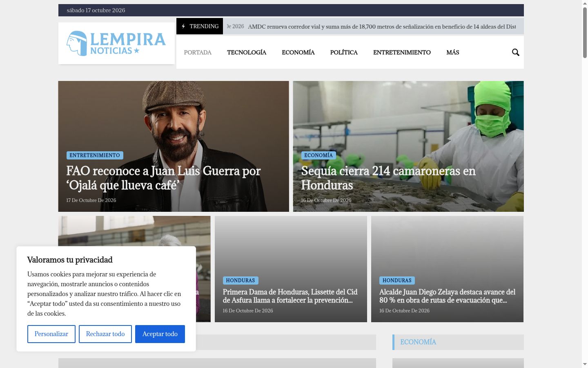Navigate to the Política section
The image size is (588, 368).
pos(344,52)
